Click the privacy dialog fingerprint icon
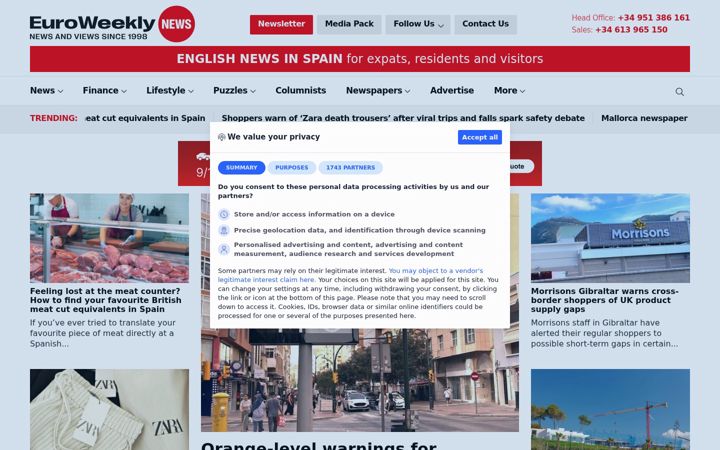Image resolution: width=720 pixels, height=450 pixels. [222, 137]
